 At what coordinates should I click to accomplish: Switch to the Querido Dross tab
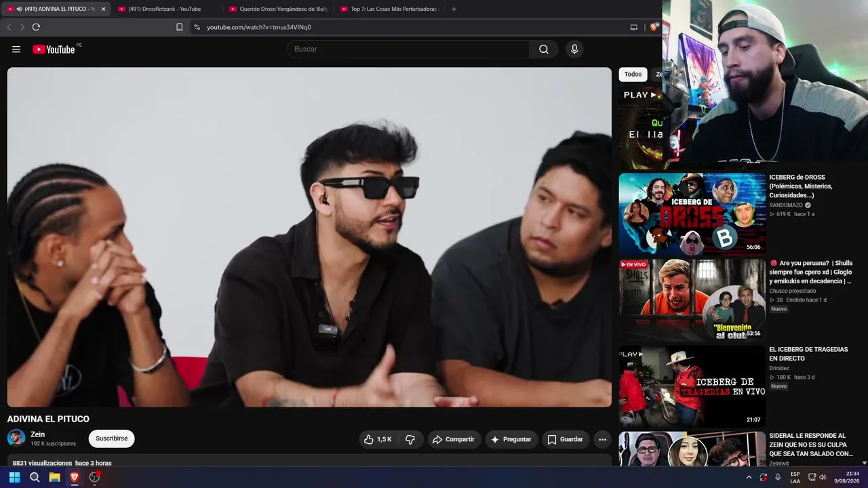[x=278, y=9]
